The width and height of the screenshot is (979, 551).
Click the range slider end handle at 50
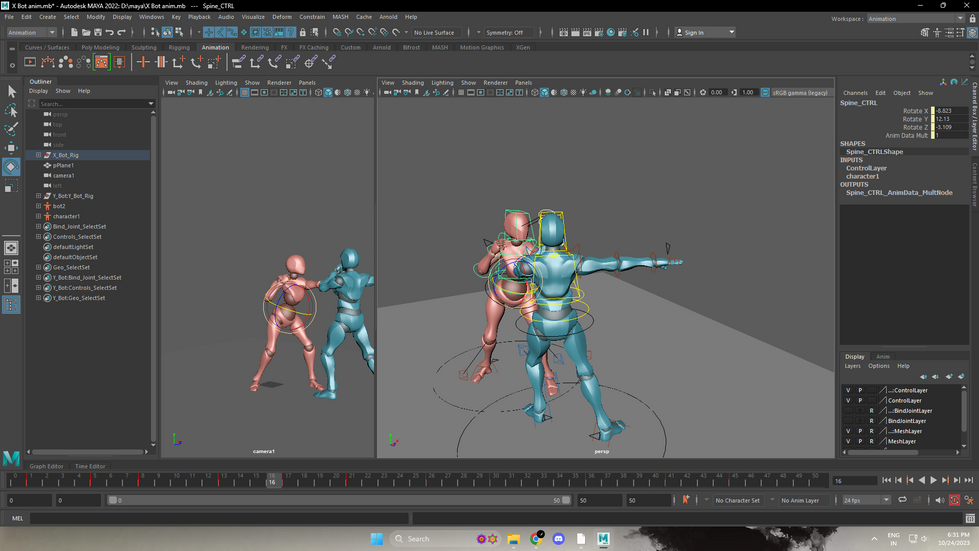pyautogui.click(x=566, y=500)
